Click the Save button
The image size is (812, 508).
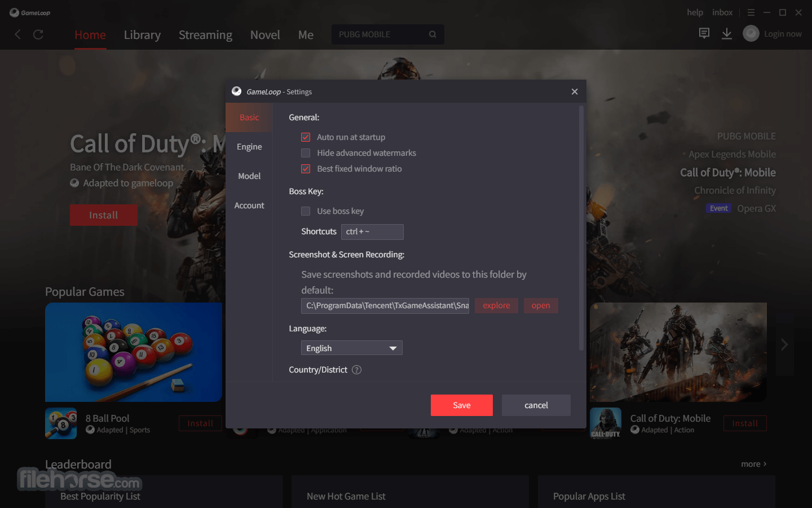click(x=462, y=405)
